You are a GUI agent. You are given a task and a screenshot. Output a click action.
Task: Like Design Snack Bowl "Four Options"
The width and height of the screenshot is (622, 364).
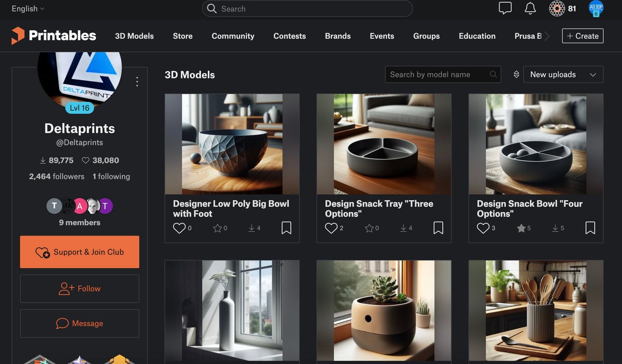483,228
